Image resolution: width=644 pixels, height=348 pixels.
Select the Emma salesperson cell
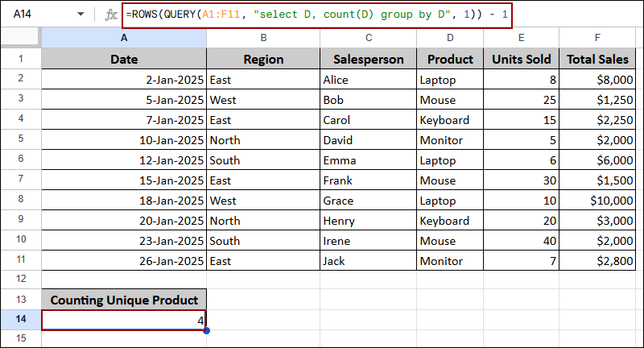click(369, 159)
